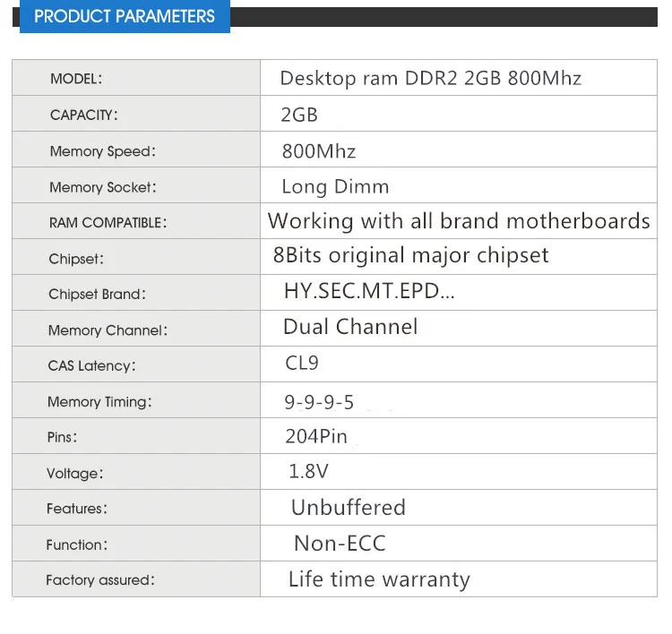Click the Dual Channel value
The width and height of the screenshot is (672, 634).
(x=350, y=327)
